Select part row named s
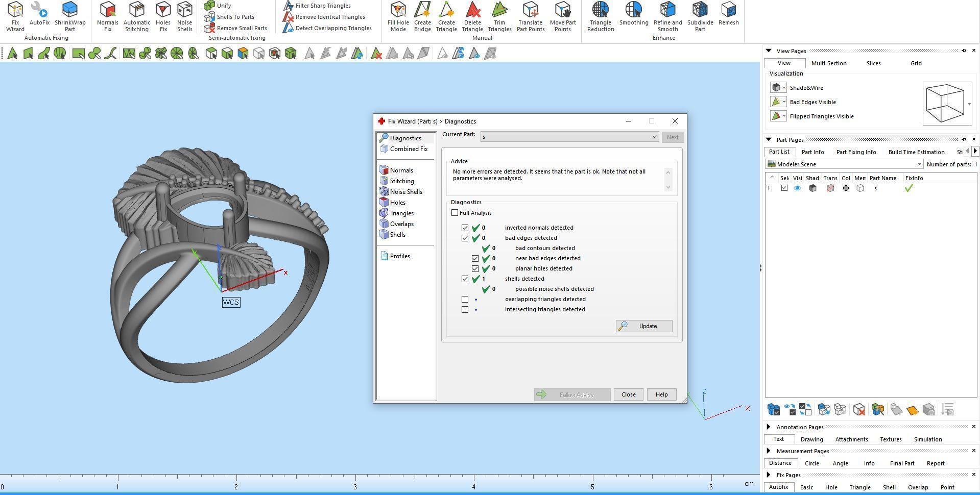The image size is (980, 495). point(871,188)
